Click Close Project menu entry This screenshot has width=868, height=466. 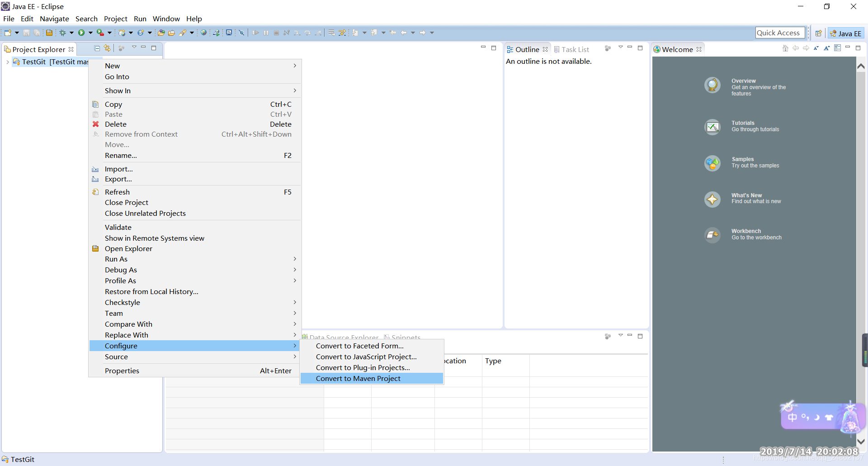pyautogui.click(x=195, y=202)
